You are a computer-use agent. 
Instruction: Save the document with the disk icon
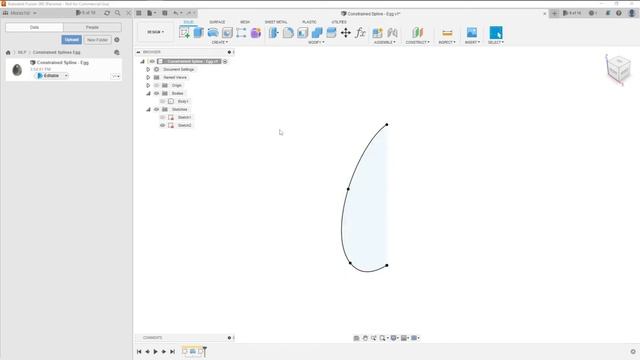164,13
